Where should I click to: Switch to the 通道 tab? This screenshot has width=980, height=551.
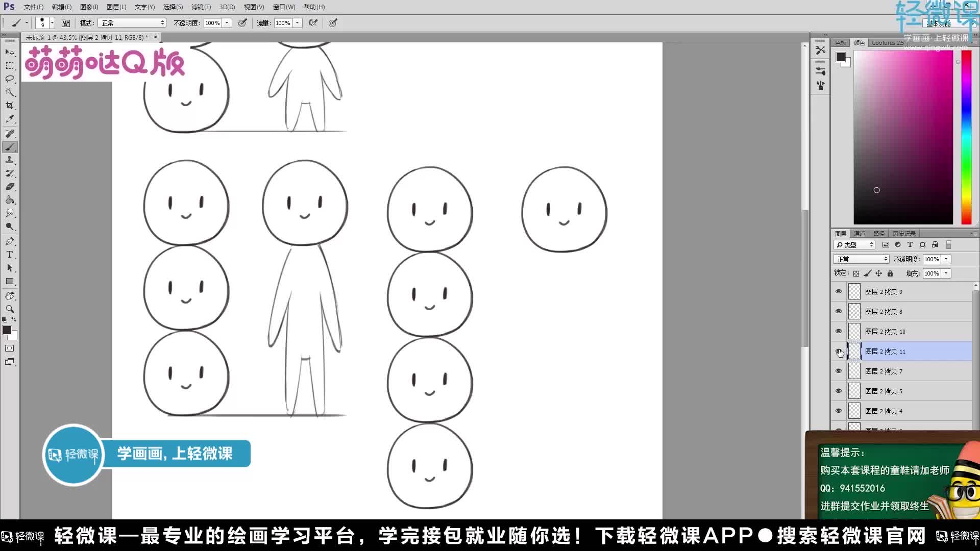click(859, 233)
